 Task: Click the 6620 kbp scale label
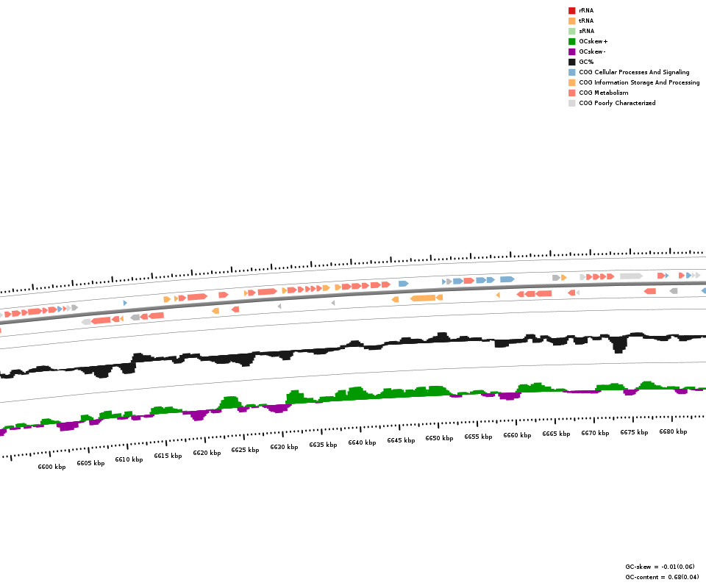click(207, 453)
